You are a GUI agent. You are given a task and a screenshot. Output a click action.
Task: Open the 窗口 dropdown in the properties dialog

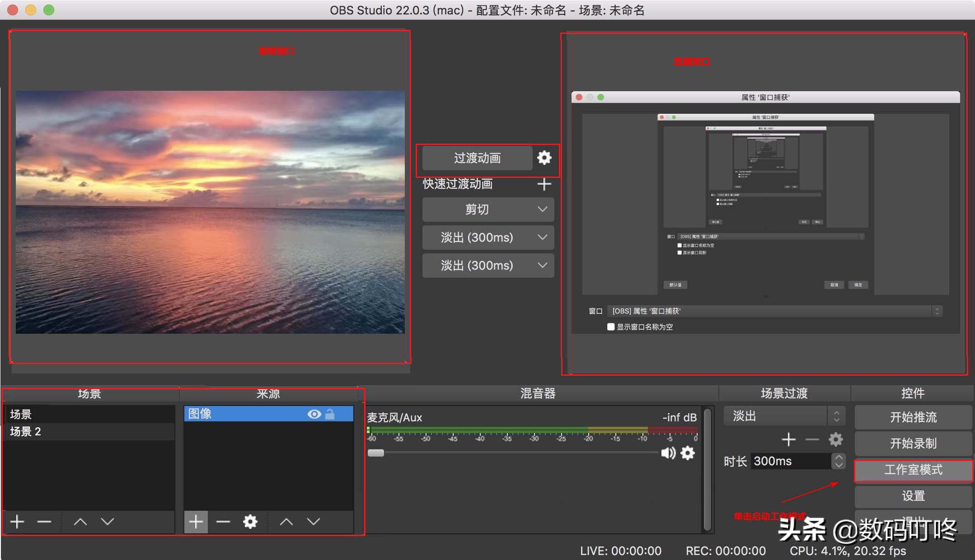(937, 311)
